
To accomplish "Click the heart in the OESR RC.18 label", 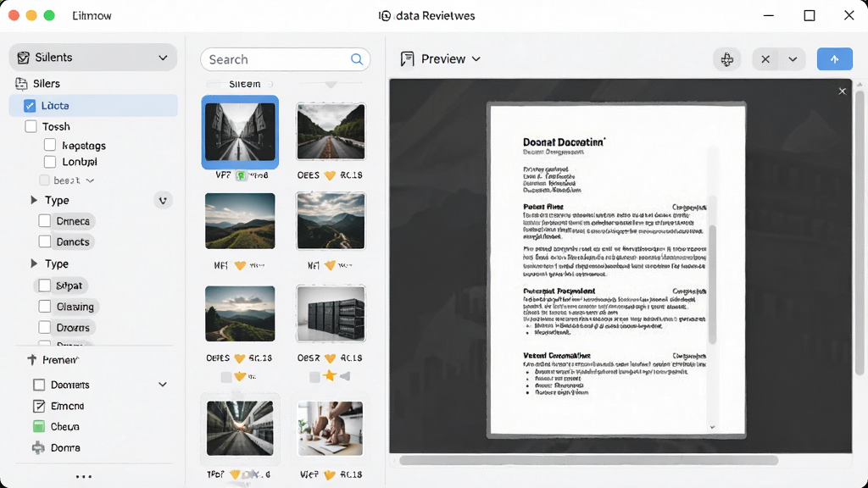I will [330, 358].
